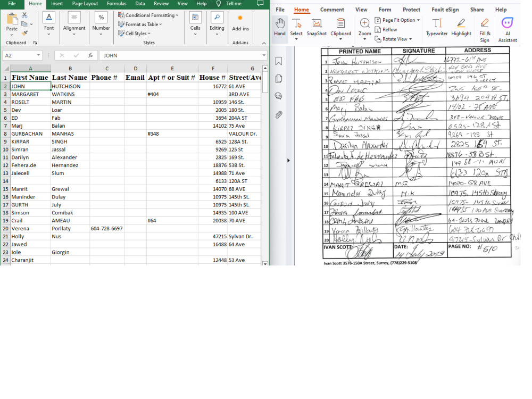Toggle Reflow view mode

389,29
